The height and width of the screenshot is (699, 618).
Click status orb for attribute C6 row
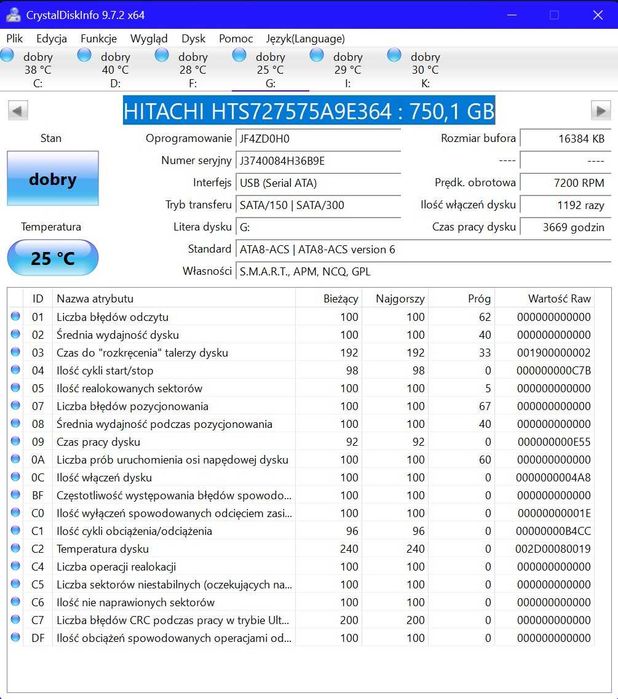(x=16, y=602)
